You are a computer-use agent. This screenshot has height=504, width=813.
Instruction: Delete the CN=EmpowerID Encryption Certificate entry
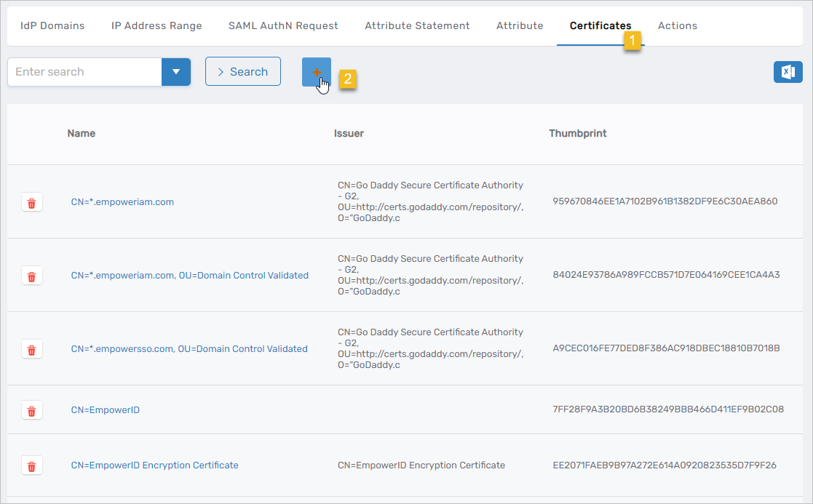(x=31, y=465)
